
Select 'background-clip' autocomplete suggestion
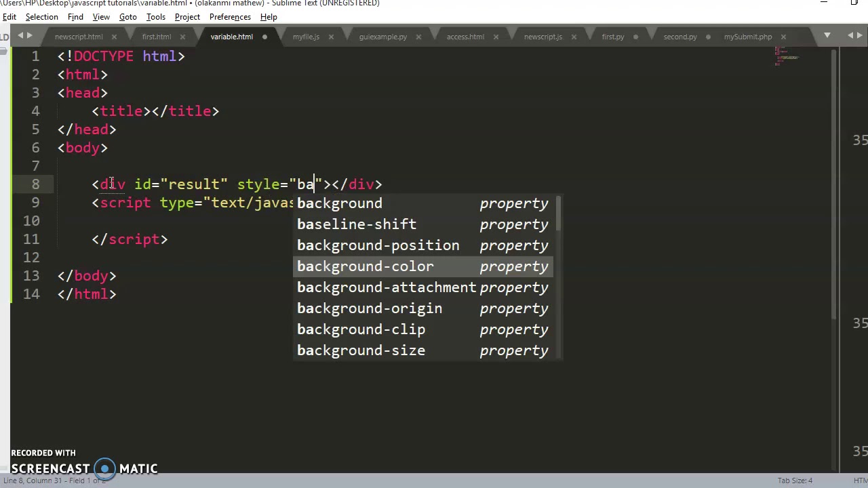coord(424,329)
